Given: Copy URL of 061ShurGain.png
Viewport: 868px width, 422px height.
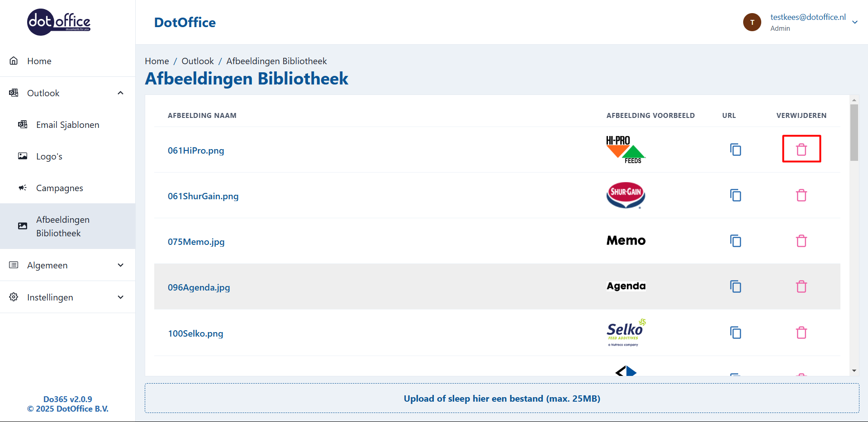Looking at the screenshot, I should coord(735,195).
